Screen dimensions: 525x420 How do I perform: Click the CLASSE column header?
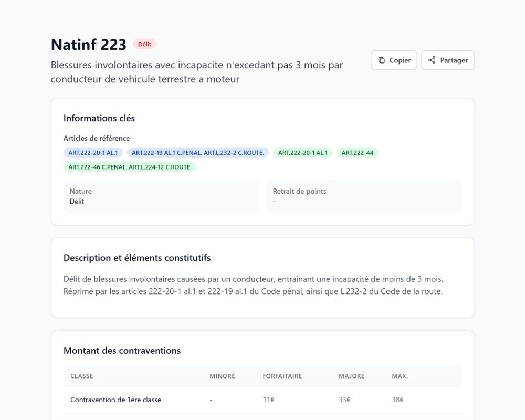click(x=82, y=376)
